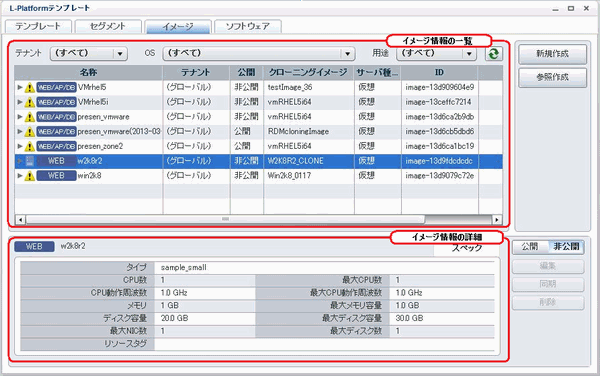Image resolution: width=600 pixels, height=376 pixels.
Task: Switch to セグメント tab
Action: 108,27
